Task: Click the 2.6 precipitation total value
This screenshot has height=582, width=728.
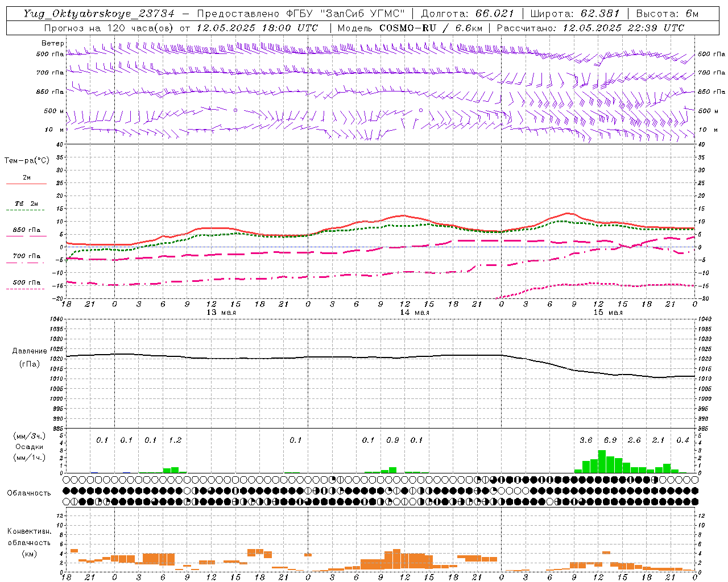Action: click(634, 440)
